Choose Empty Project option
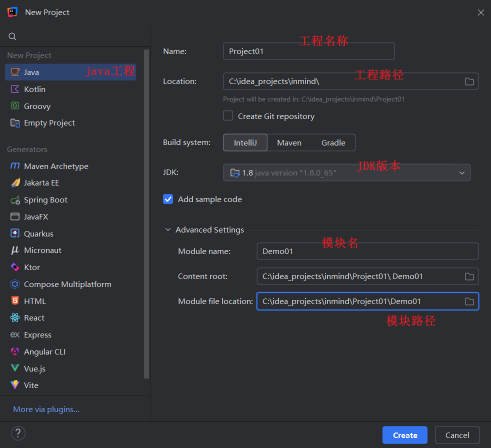Image resolution: width=491 pixels, height=448 pixels. tap(71, 122)
